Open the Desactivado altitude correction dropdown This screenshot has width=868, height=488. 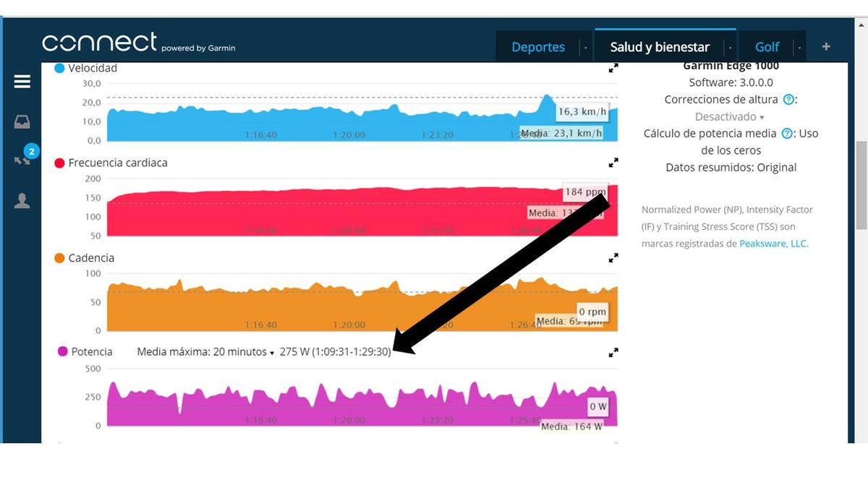point(729,116)
